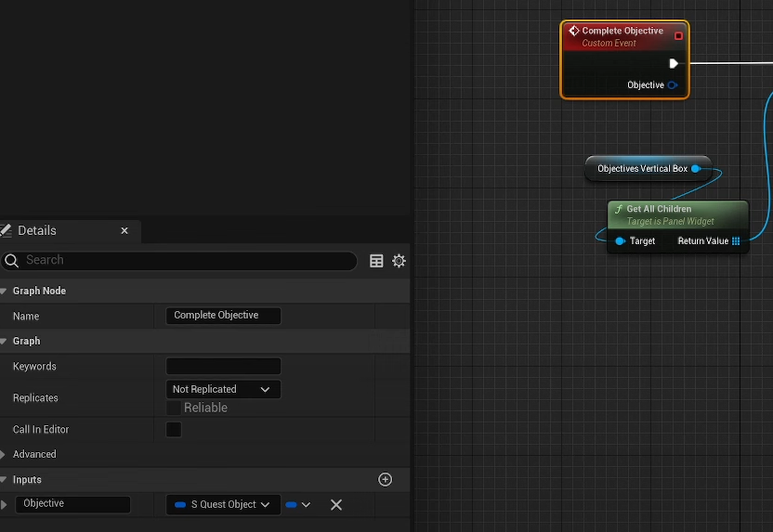The image size is (773, 532).
Task: Click the Objective output pin on the event node
Action: click(x=673, y=85)
